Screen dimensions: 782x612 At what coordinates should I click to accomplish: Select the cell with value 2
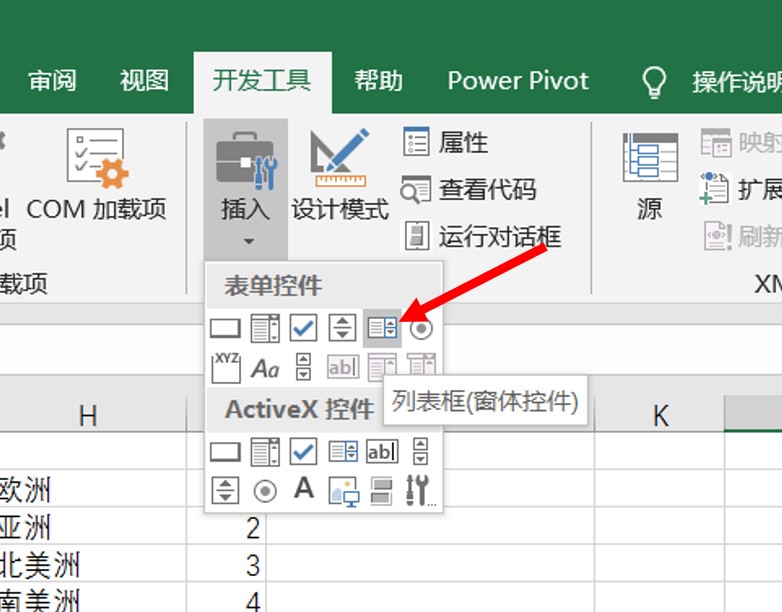pyautogui.click(x=226, y=527)
